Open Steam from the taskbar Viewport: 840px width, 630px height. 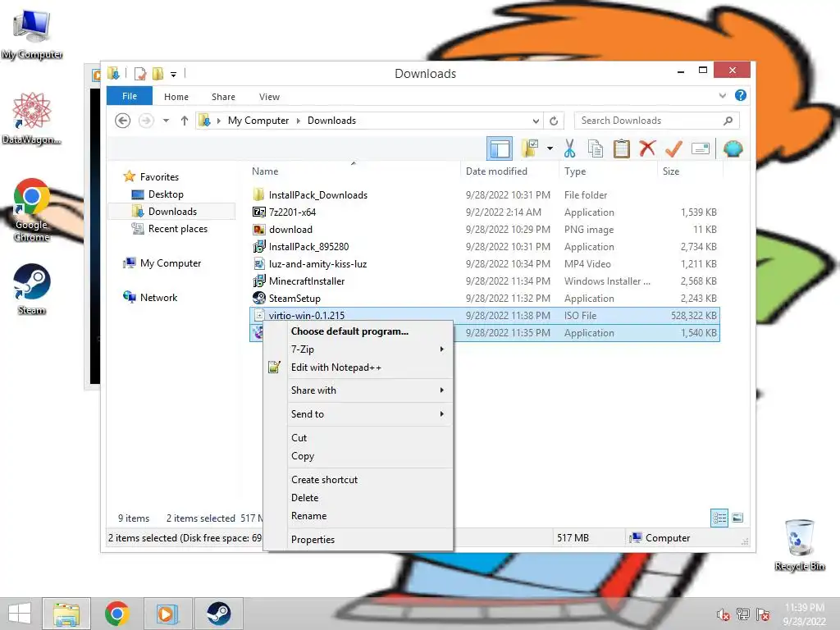coord(218,614)
